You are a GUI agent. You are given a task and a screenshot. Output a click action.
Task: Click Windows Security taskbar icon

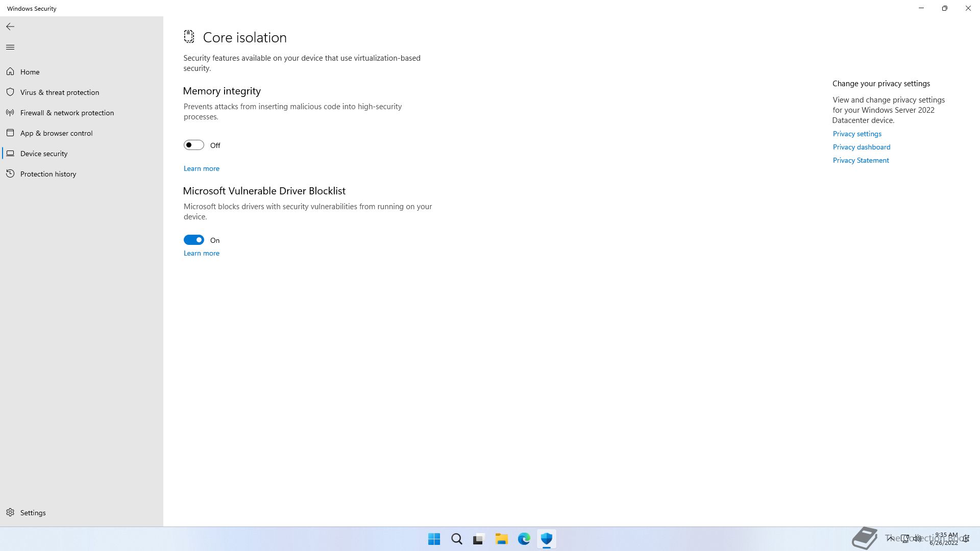547,539
